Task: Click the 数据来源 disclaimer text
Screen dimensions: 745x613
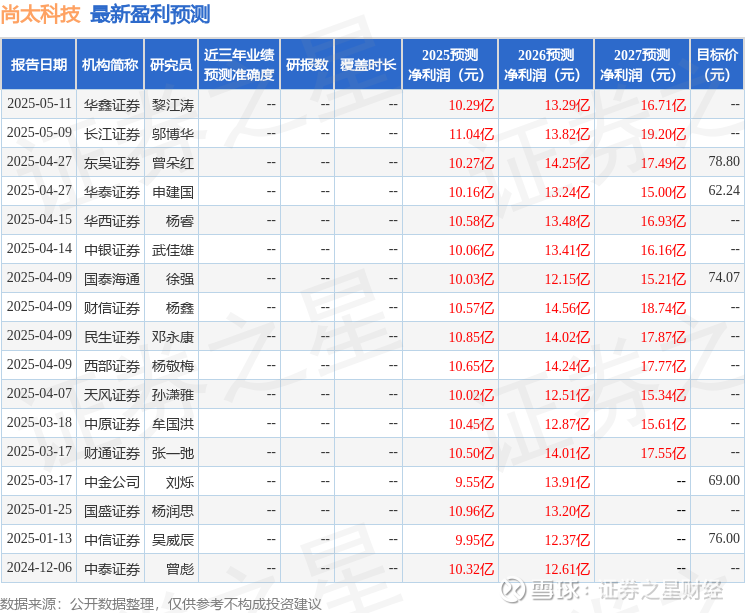Action: coord(161,604)
